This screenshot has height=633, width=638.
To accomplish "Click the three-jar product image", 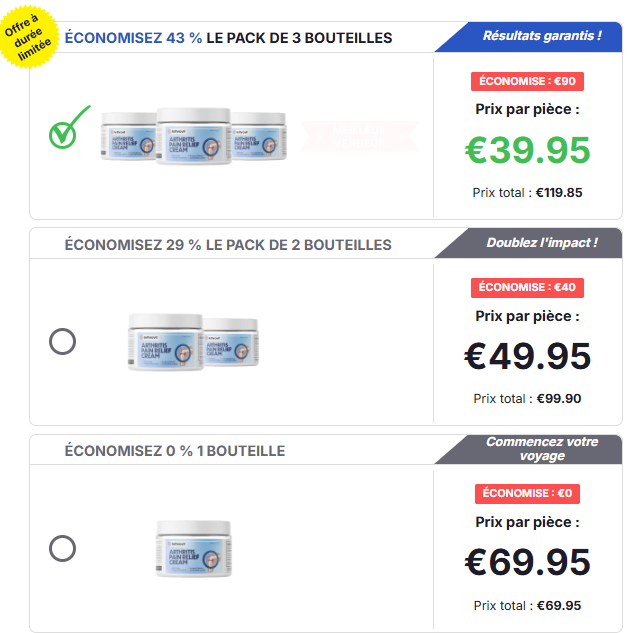I will pyautogui.click(x=194, y=136).
